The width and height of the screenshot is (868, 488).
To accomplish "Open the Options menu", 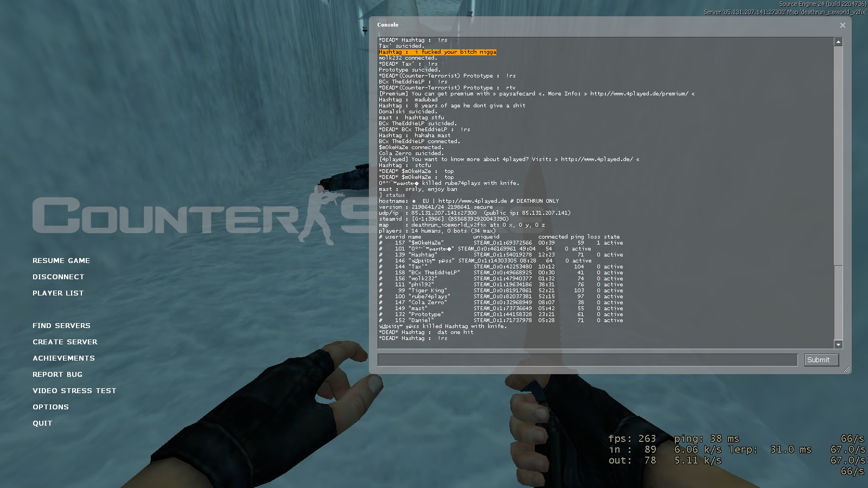I will click(x=50, y=407).
